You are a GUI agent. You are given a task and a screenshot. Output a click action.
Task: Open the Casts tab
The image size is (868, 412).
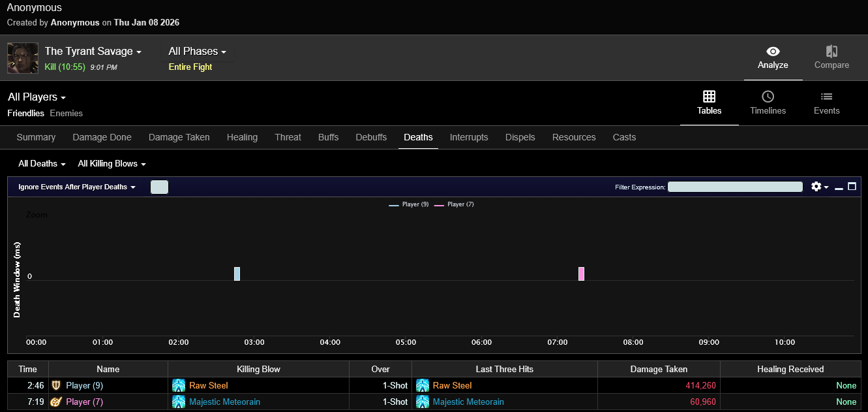[x=624, y=137]
